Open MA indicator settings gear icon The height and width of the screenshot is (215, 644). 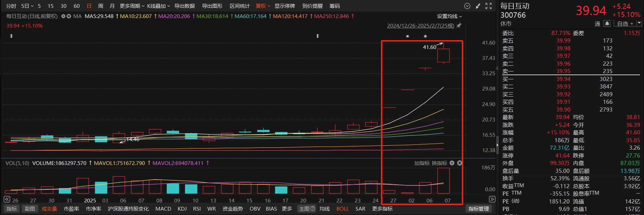(63, 16)
